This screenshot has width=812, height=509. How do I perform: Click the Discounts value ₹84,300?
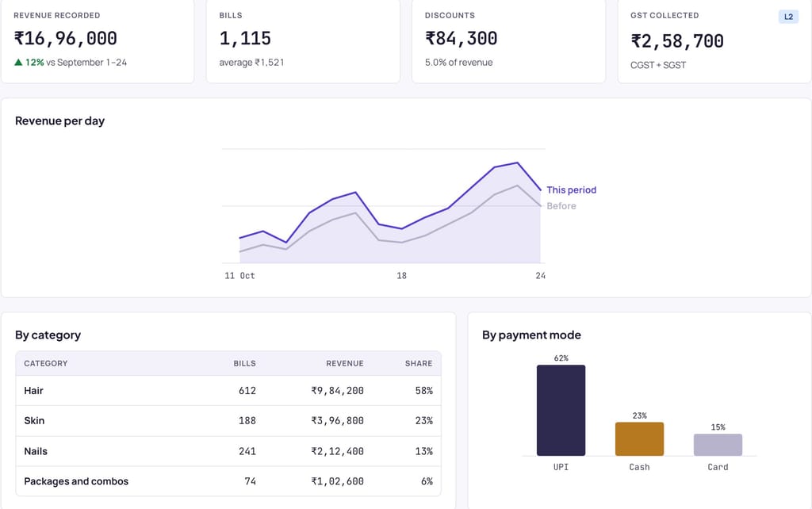tap(461, 38)
